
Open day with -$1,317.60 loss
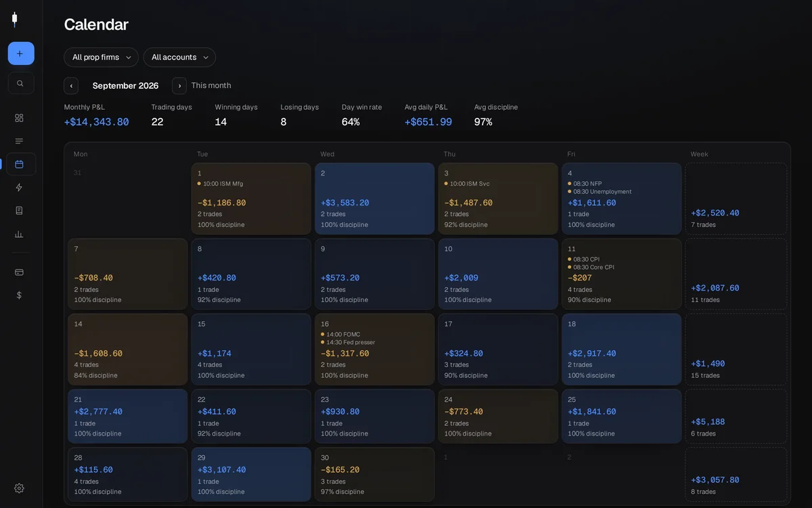click(x=374, y=350)
